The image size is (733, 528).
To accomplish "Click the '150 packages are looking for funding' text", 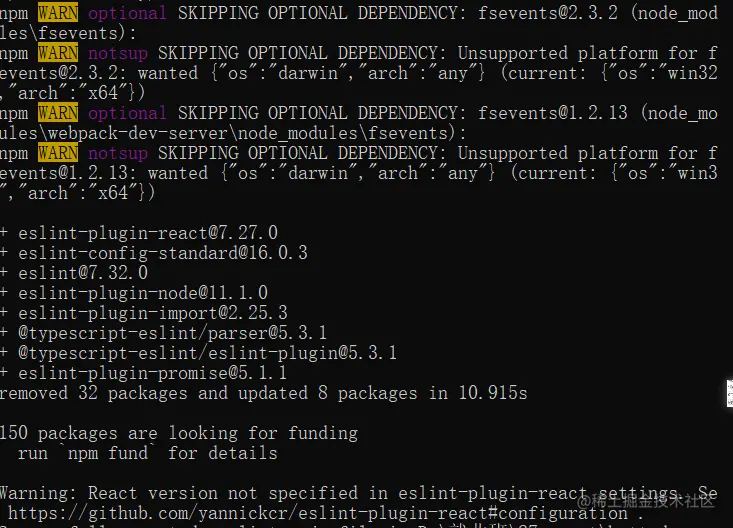I will point(180,433).
